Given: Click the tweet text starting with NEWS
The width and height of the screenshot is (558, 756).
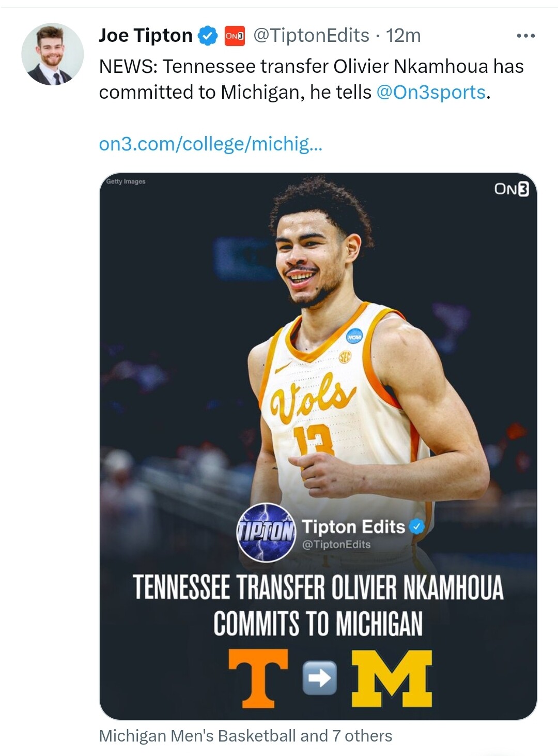Looking at the screenshot, I should pyautogui.click(x=311, y=79).
